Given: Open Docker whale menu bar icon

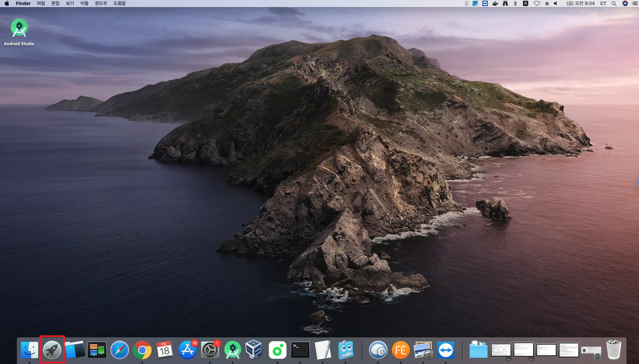Looking at the screenshot, I should (495, 3).
